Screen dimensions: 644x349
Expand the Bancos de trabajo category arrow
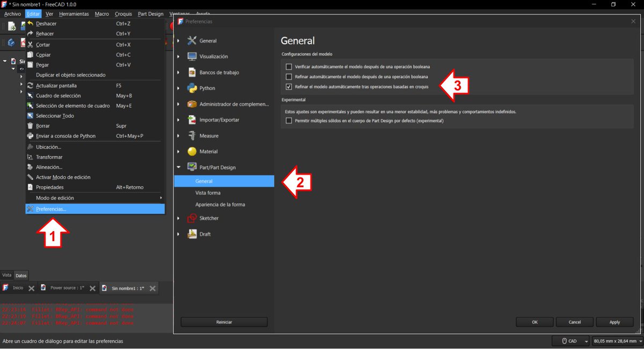click(x=179, y=72)
